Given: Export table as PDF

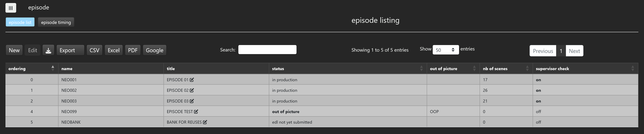Looking at the screenshot, I should [x=133, y=50].
